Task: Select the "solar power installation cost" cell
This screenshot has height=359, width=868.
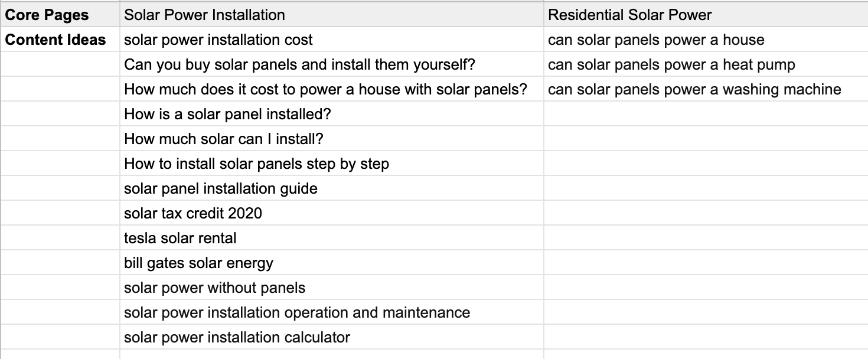Action: tap(218, 40)
